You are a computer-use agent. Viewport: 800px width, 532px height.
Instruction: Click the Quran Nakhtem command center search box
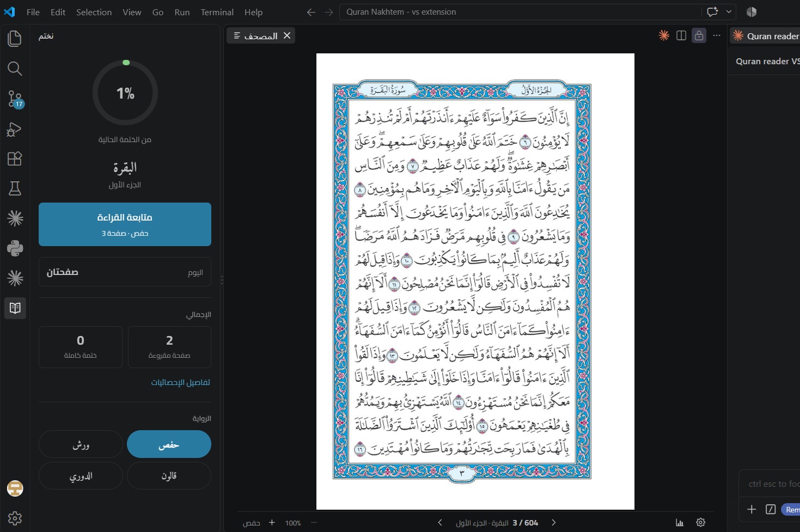520,12
